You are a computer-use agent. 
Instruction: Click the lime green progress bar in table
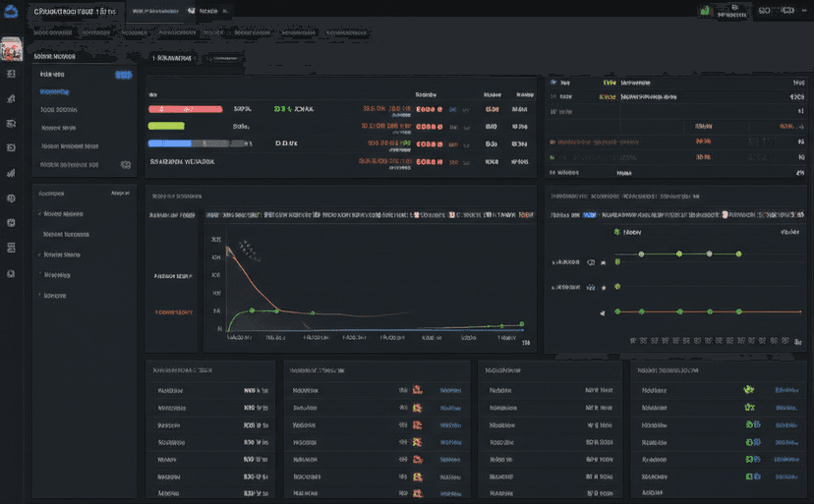166,126
